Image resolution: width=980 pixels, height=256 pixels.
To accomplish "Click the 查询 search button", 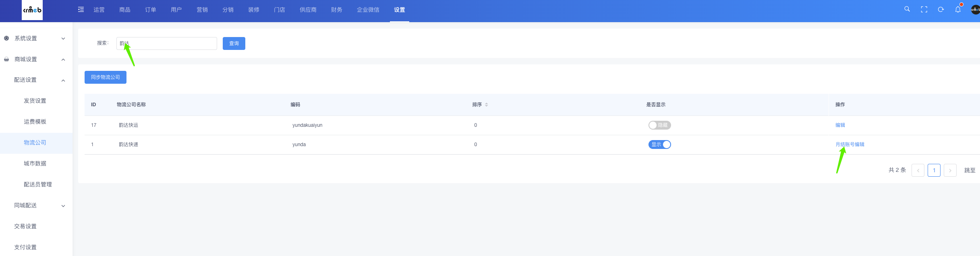I will [234, 43].
